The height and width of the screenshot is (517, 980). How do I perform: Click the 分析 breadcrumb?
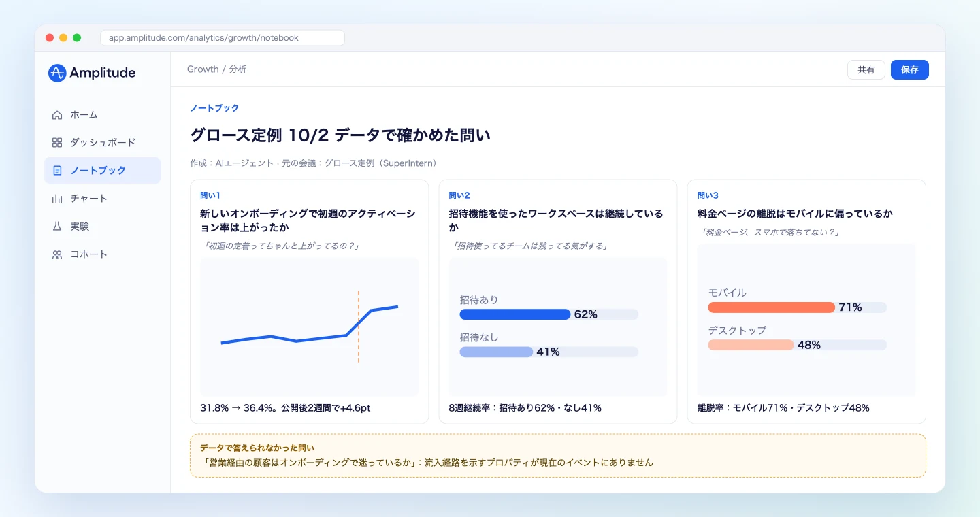tap(238, 69)
